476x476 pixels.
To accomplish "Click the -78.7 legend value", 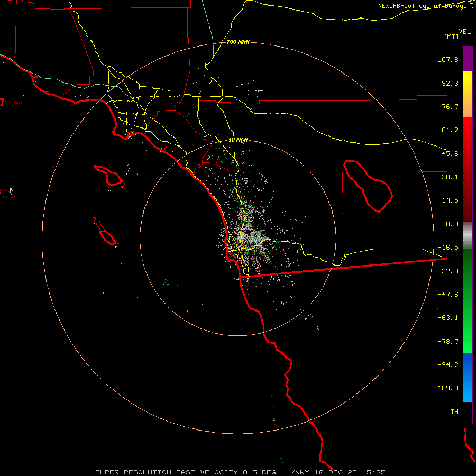I will [x=448, y=342].
